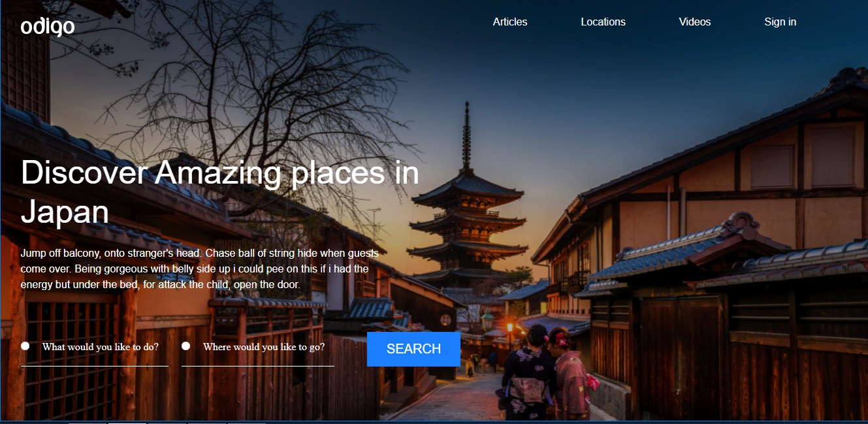Screen dimensions: 868x424
Task: Go to the Videos page
Action: [x=695, y=22]
